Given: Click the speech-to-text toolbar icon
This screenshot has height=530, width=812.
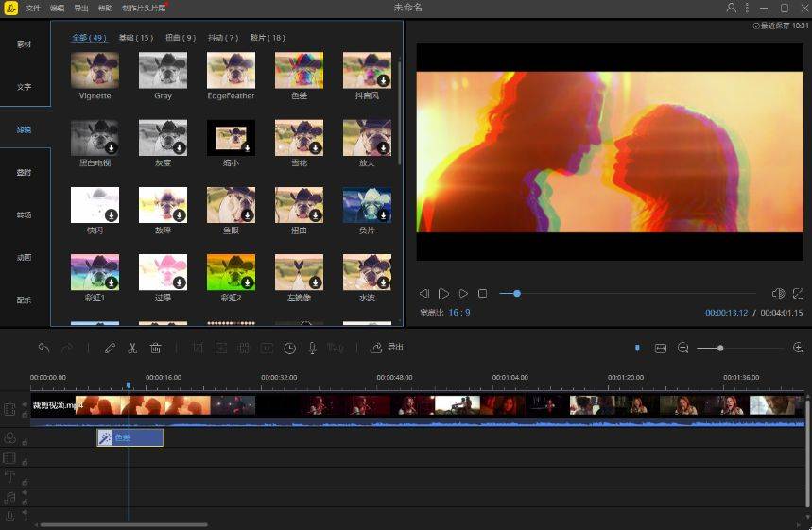Looking at the screenshot, I should pyautogui.click(x=336, y=348).
